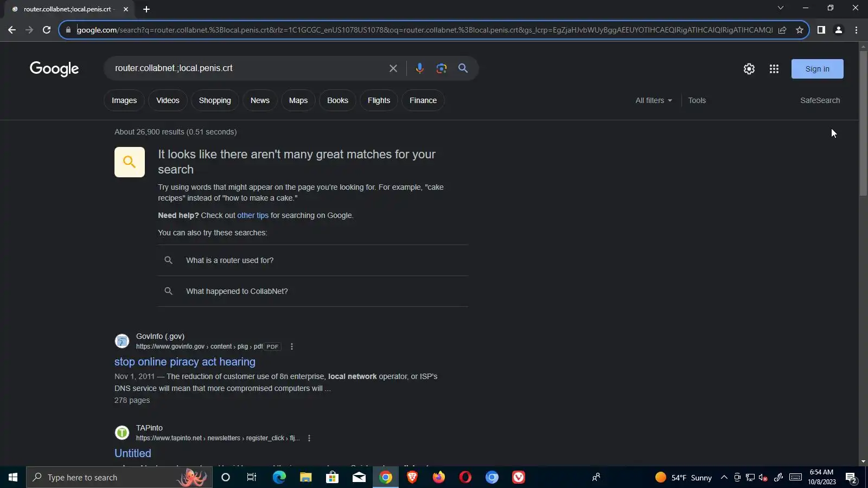Open Task View on the taskbar
This screenshot has height=488, width=868.
pyautogui.click(x=252, y=478)
